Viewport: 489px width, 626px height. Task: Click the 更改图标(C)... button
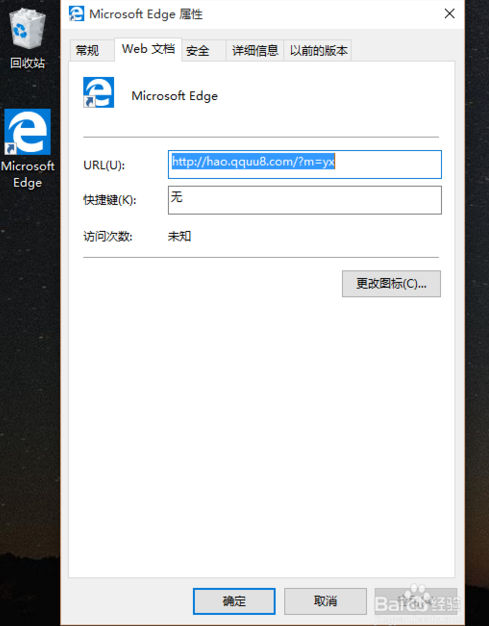point(391,284)
